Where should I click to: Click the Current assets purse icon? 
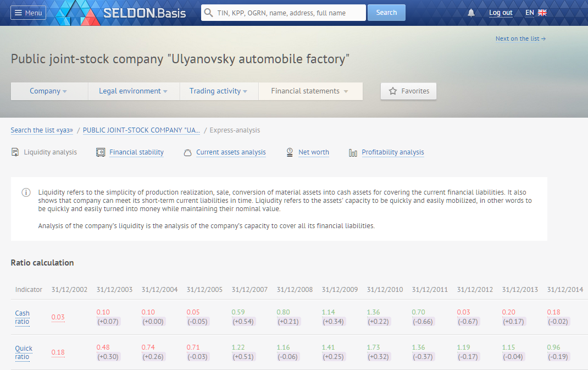(187, 153)
